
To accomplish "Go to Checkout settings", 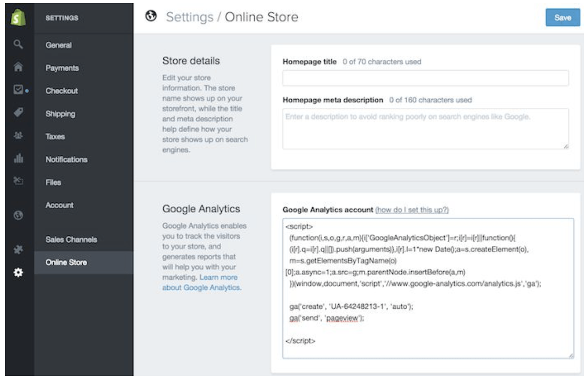I will [x=61, y=91].
